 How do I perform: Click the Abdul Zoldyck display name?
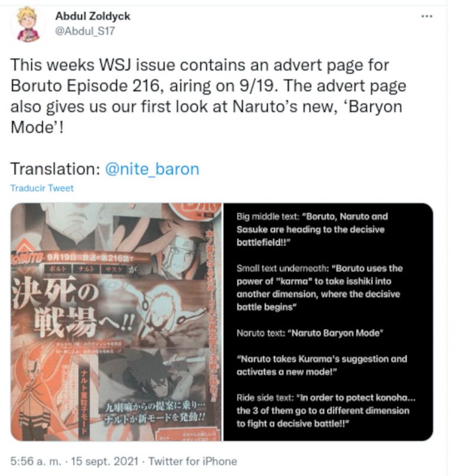[x=93, y=16]
